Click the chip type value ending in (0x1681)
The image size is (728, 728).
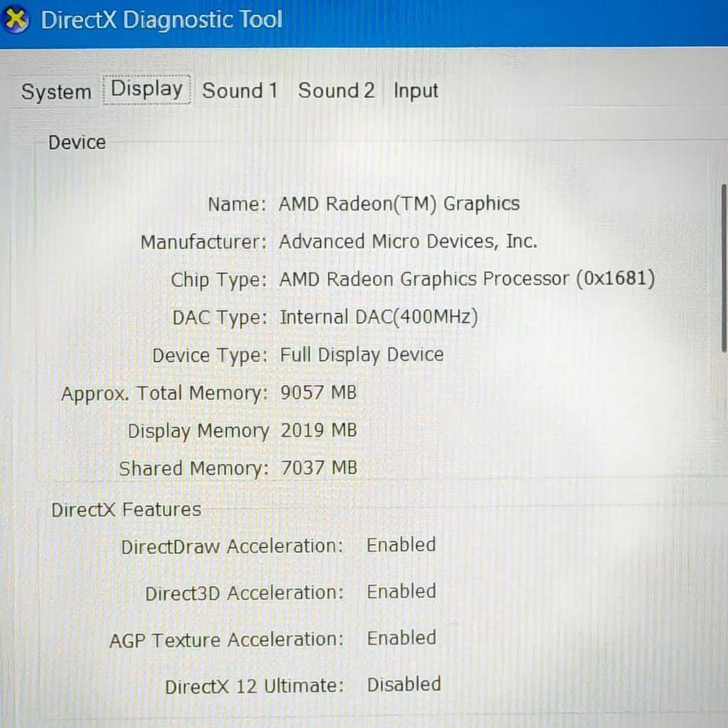(466, 279)
